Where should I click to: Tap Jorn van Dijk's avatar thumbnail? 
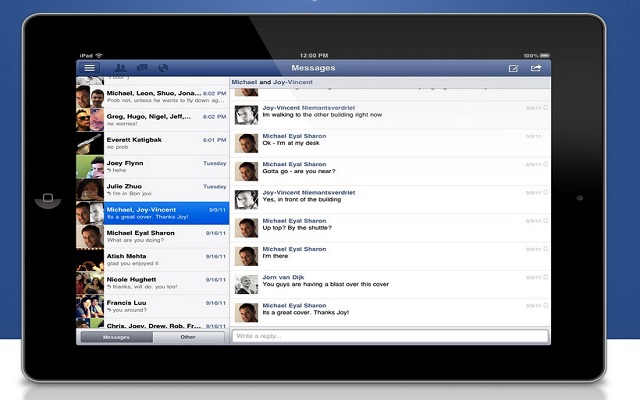247,284
